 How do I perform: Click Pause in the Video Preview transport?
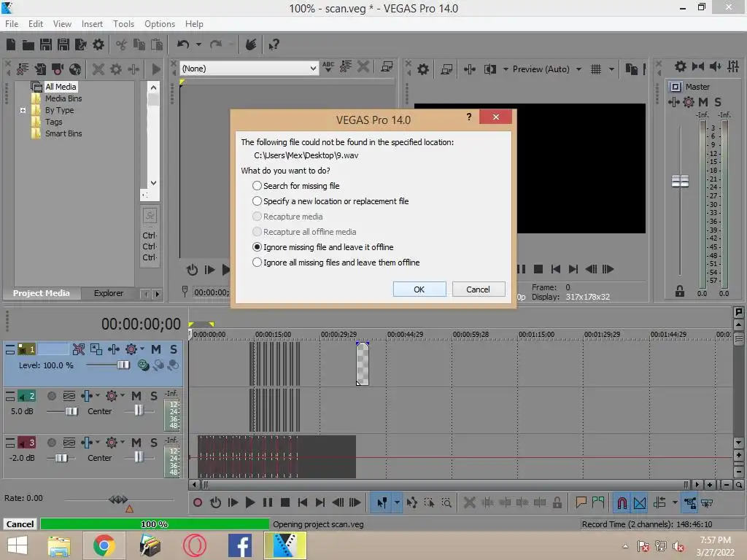click(521, 269)
